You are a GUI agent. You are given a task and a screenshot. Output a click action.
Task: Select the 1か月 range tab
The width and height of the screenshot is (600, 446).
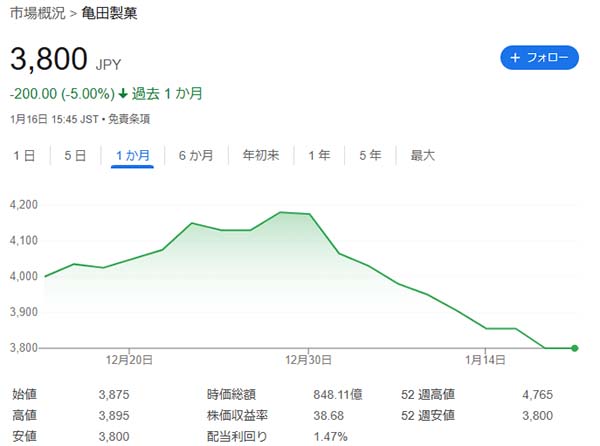point(132,156)
